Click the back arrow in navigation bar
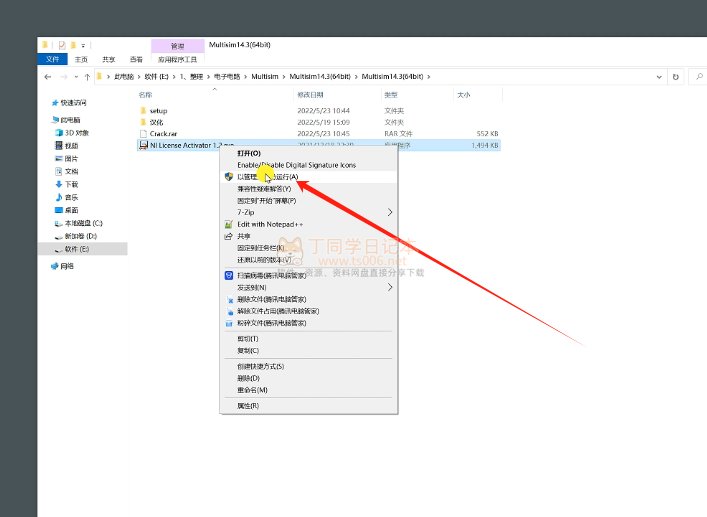Image resolution: width=707 pixels, height=517 pixels. (49, 76)
